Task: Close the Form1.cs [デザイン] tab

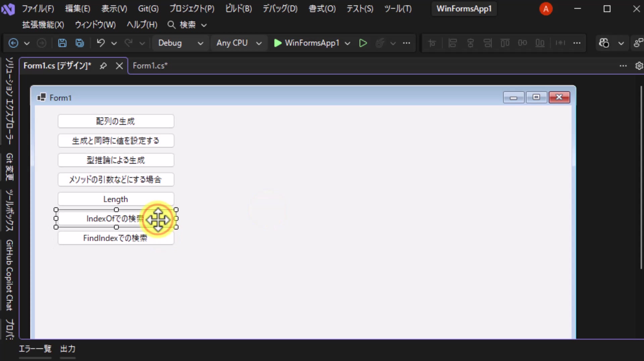Action: (x=119, y=66)
